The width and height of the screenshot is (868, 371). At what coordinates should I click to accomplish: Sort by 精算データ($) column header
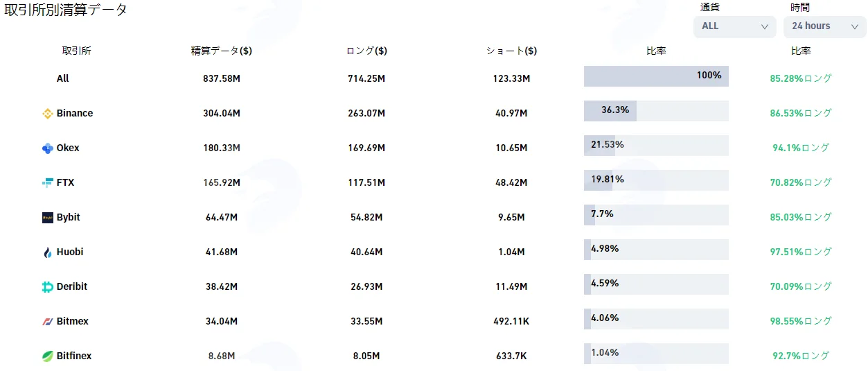(x=222, y=51)
